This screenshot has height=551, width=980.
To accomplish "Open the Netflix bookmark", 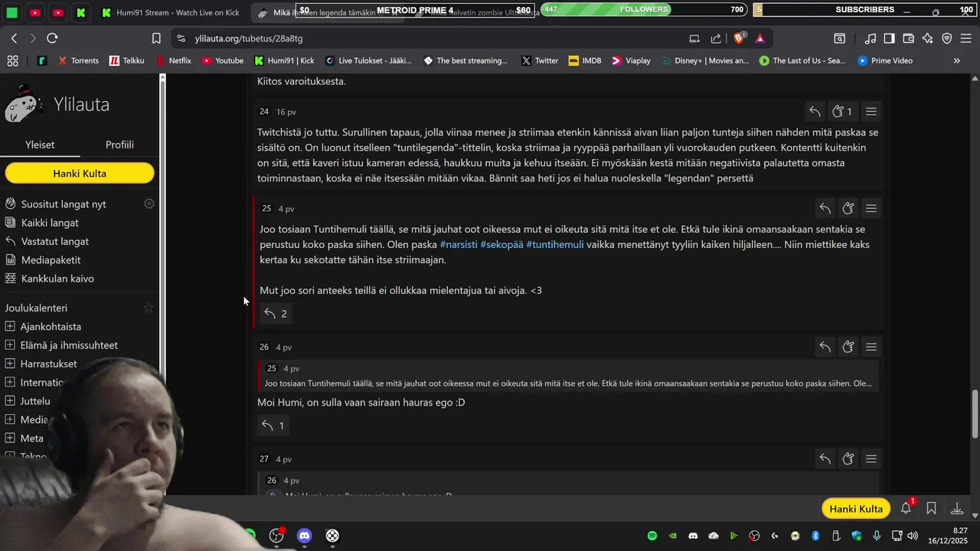I will tap(174, 60).
